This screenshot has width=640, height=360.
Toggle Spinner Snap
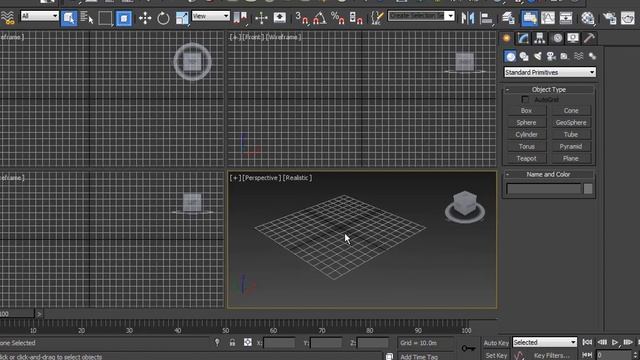pyautogui.click(x=356, y=18)
